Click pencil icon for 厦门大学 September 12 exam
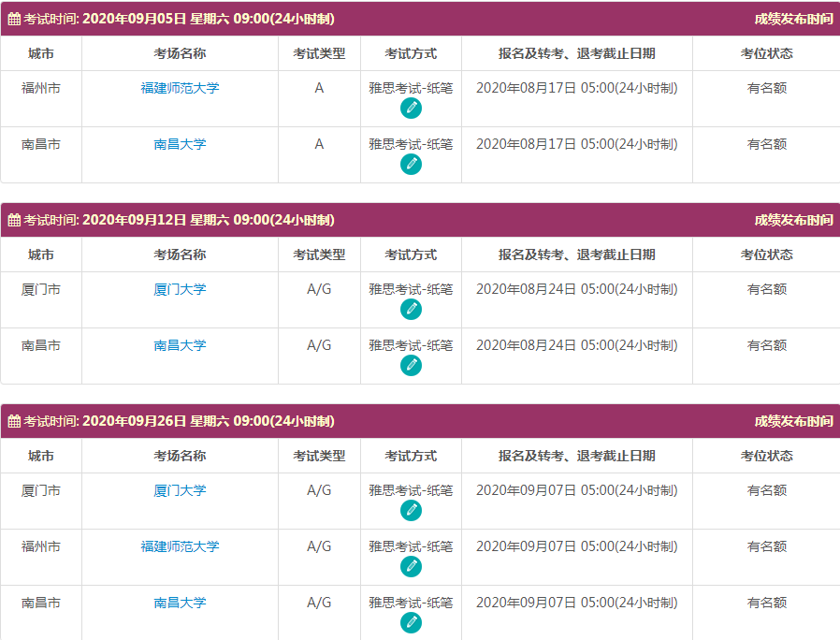840x640 pixels. 411,310
